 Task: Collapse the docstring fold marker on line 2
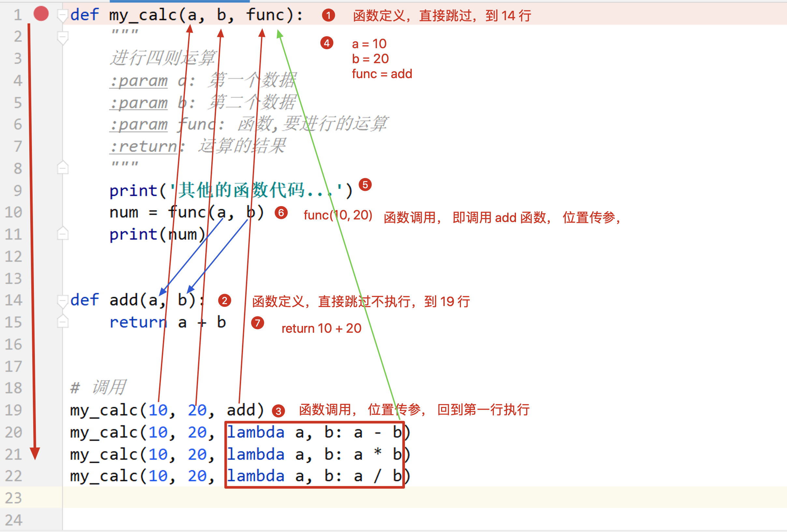(63, 37)
